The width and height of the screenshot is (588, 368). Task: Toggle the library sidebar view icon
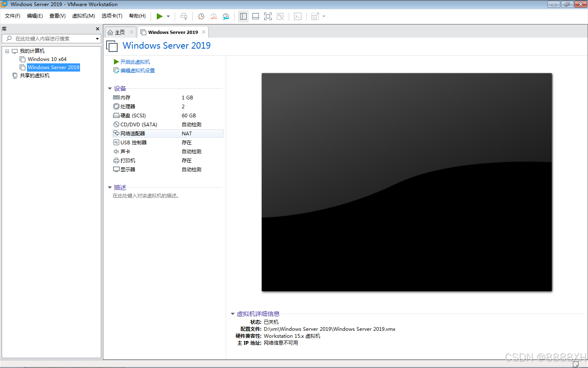[x=243, y=16]
